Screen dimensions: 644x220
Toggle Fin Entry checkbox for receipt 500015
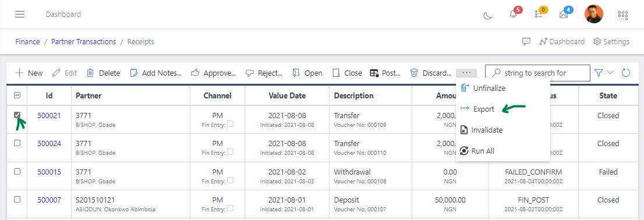tap(231, 180)
